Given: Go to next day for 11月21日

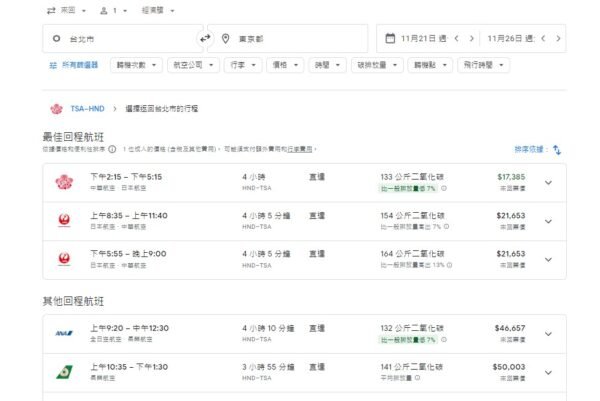Looking at the screenshot, I should pos(471,38).
